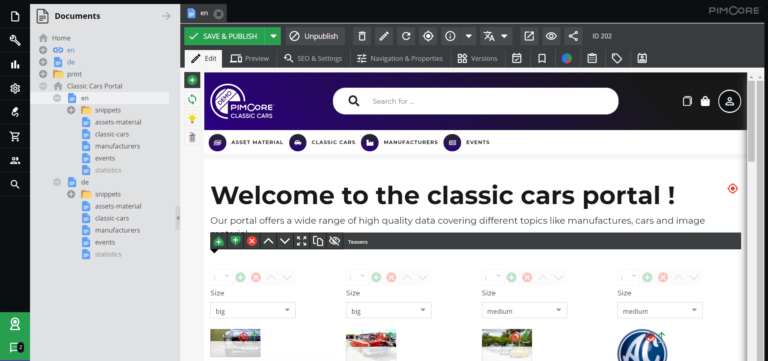Open the dropdown arrow next to info icon
The height and width of the screenshot is (361, 768).
click(x=468, y=36)
